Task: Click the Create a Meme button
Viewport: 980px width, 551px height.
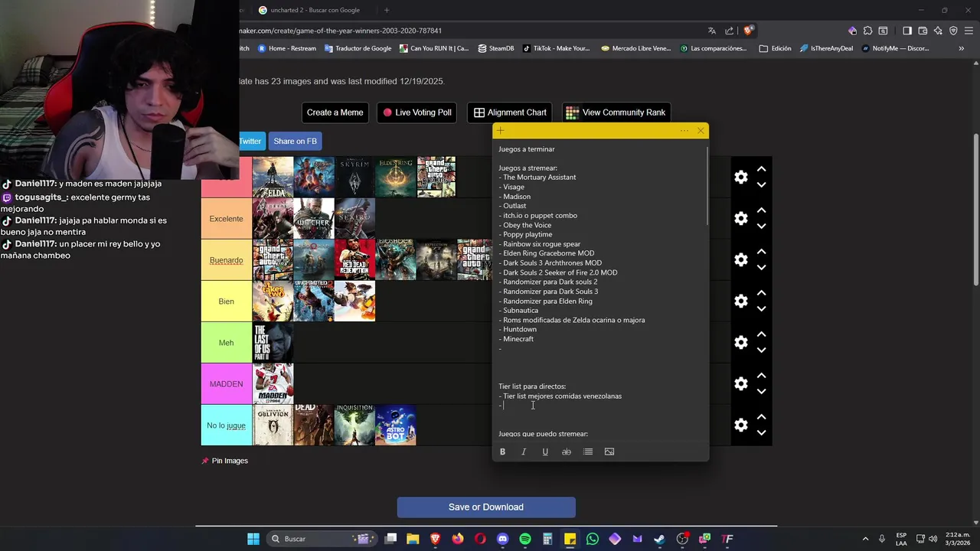Action: (335, 112)
